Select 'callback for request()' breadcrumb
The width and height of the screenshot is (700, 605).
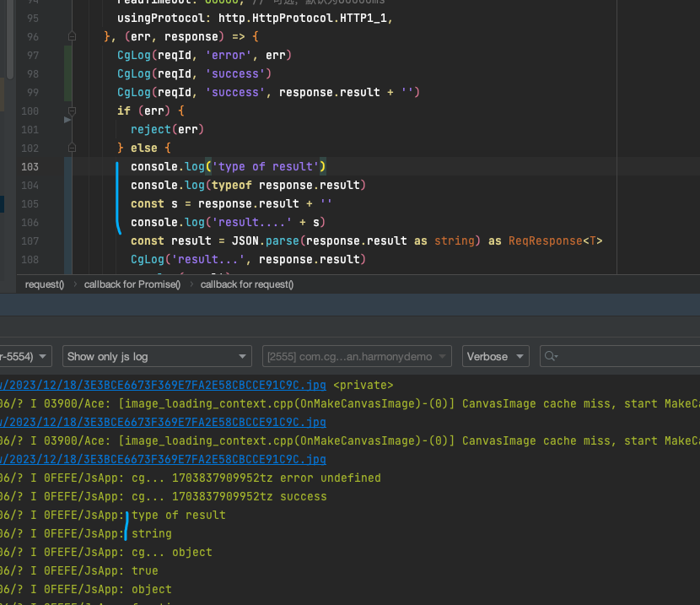247,284
